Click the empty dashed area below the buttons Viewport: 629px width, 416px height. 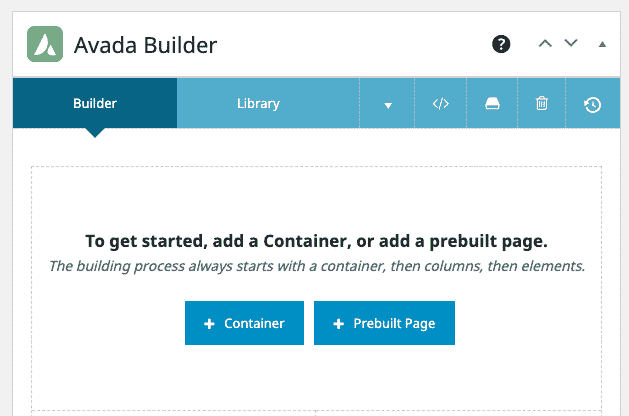coord(317,377)
